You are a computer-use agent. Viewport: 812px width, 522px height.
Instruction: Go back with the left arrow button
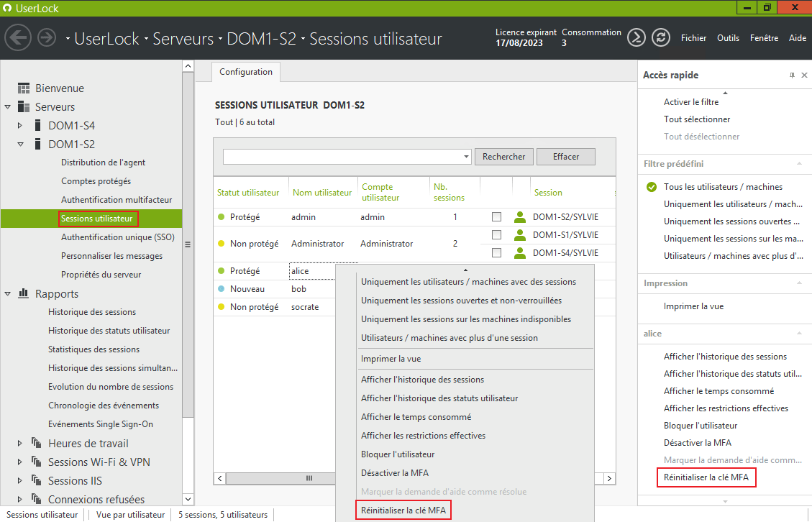pyautogui.click(x=17, y=38)
